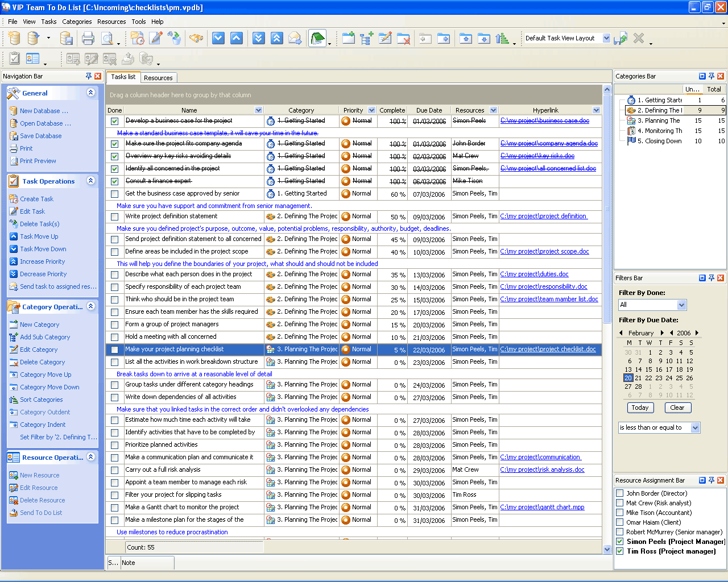This screenshot has height=582, width=728.
Task: Click the Create Task icon in the navigation bar
Action: click(14, 199)
